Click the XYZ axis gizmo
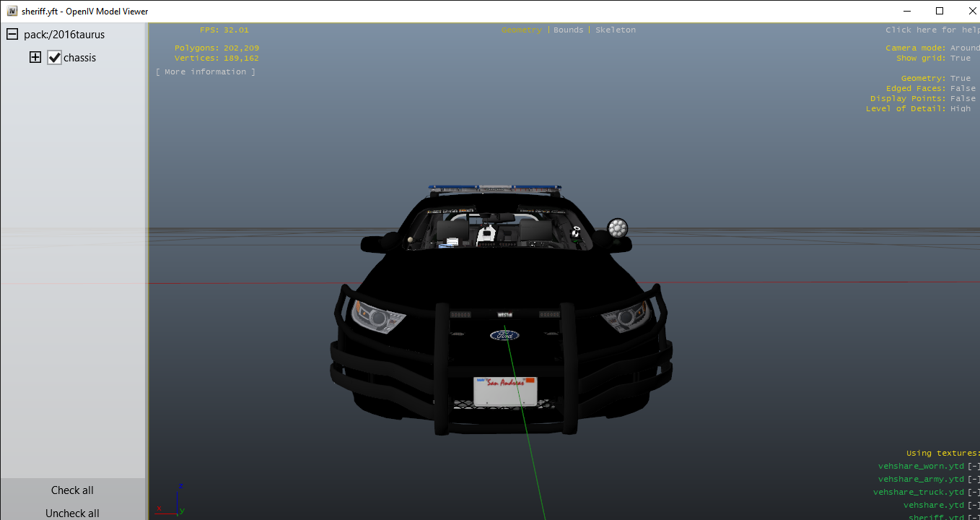Viewport: 980px width, 520px height. (x=172, y=500)
